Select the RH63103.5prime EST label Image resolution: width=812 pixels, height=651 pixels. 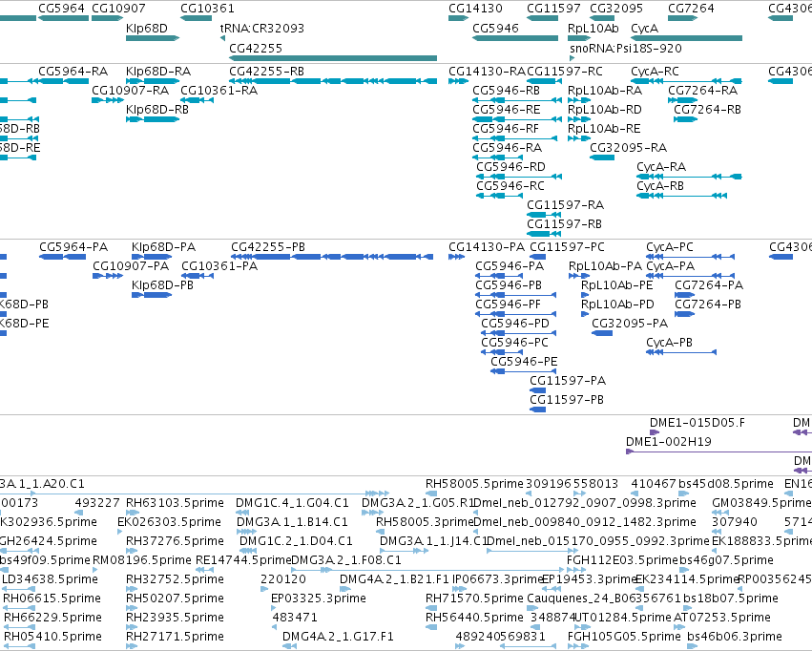click(175, 503)
